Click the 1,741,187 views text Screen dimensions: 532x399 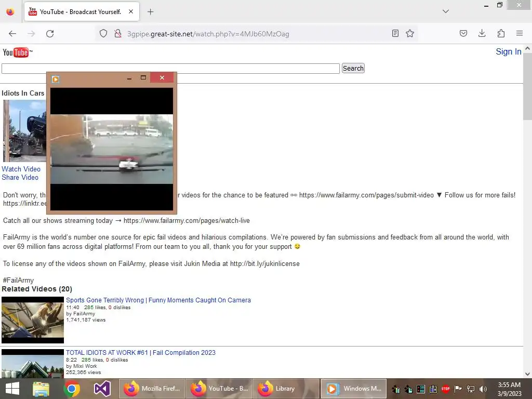[x=86, y=320]
